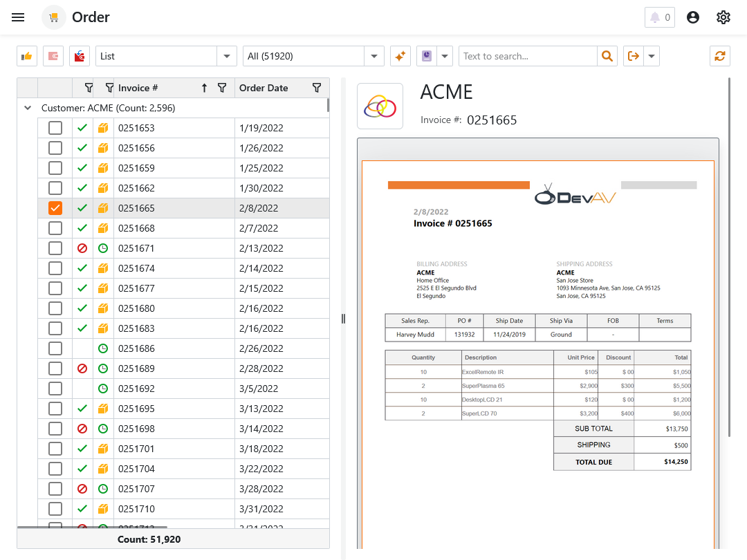Click the search magnifier icon
Image resolution: width=747 pixels, height=560 pixels.
coord(607,56)
